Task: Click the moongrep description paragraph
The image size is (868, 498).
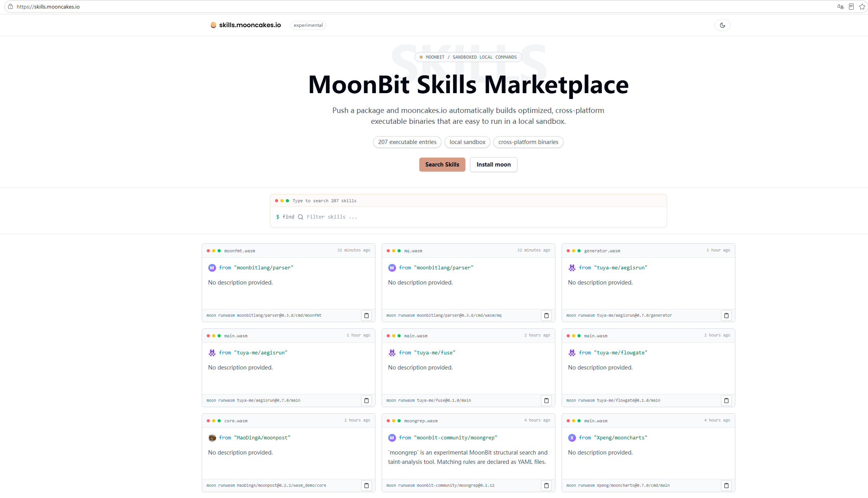Action: (x=468, y=457)
